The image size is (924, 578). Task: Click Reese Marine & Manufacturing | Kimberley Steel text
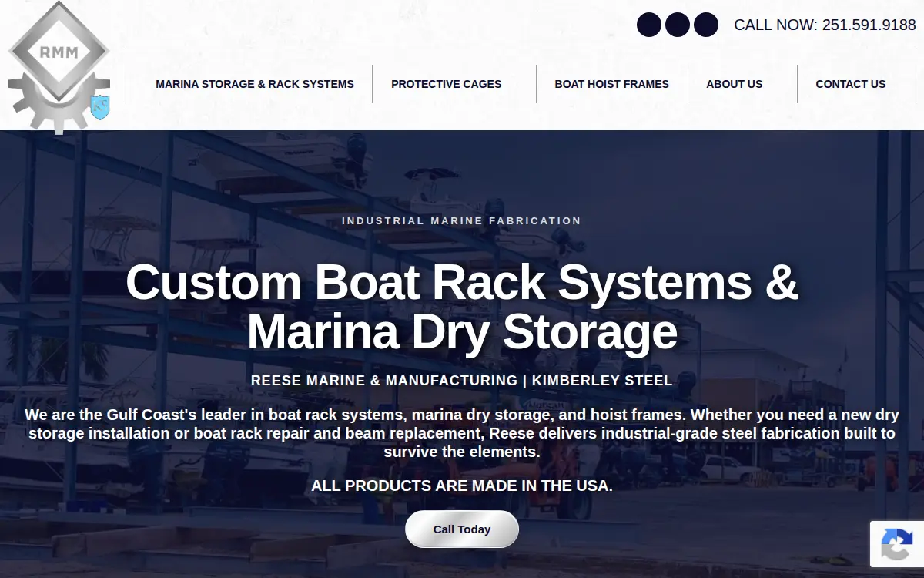(462, 381)
